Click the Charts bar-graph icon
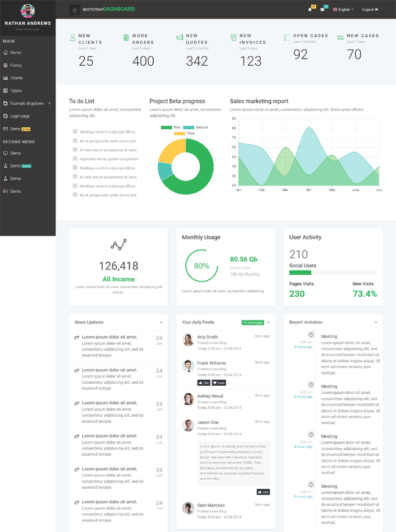396x532 pixels. [5, 77]
